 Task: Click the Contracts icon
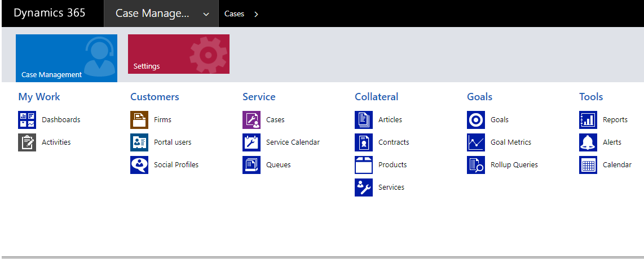(364, 142)
